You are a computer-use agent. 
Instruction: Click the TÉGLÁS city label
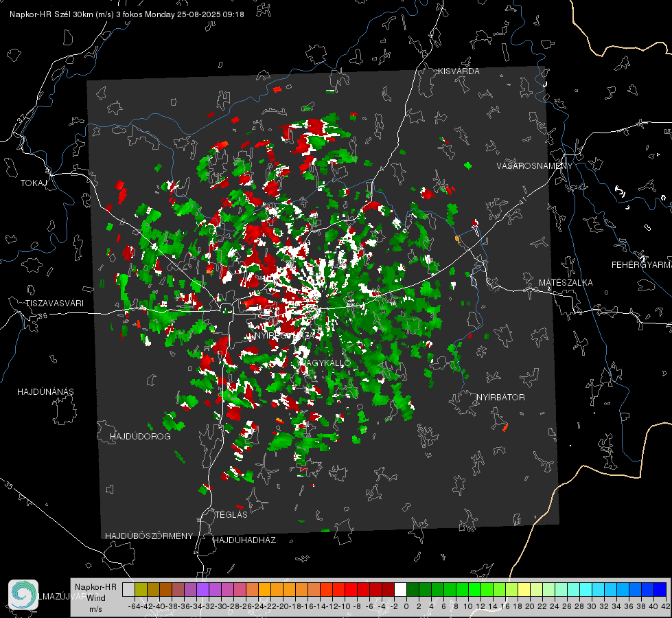pos(231,515)
